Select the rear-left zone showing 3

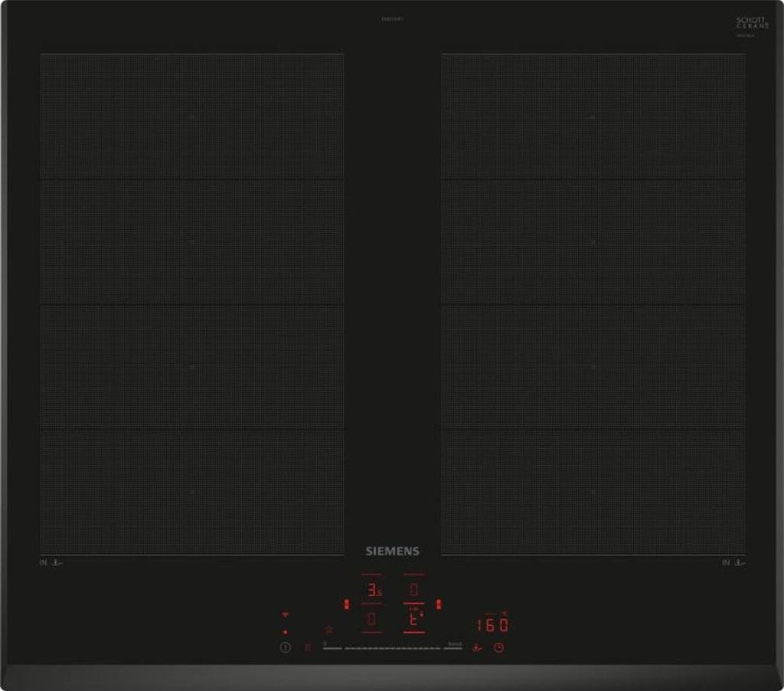click(372, 591)
